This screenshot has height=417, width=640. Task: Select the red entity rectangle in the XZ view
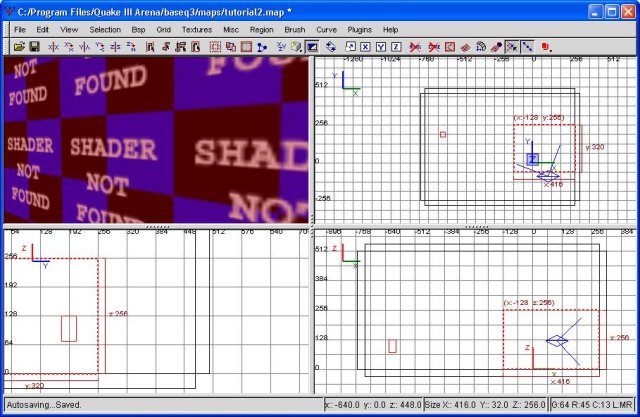tap(392, 346)
